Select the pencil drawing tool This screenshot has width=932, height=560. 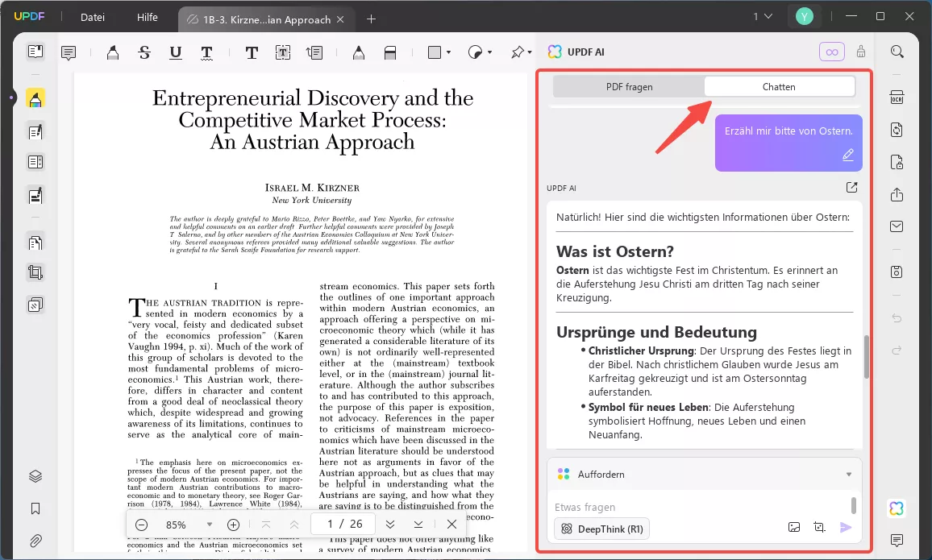(359, 53)
